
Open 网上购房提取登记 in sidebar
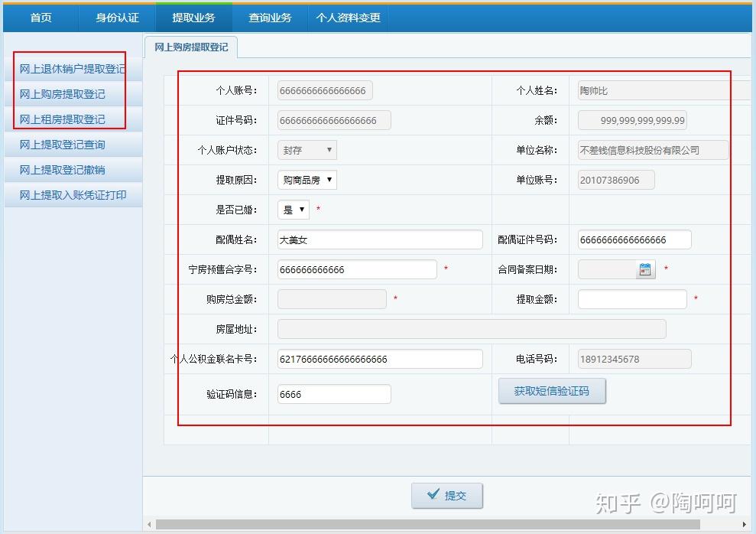pyautogui.click(x=73, y=94)
